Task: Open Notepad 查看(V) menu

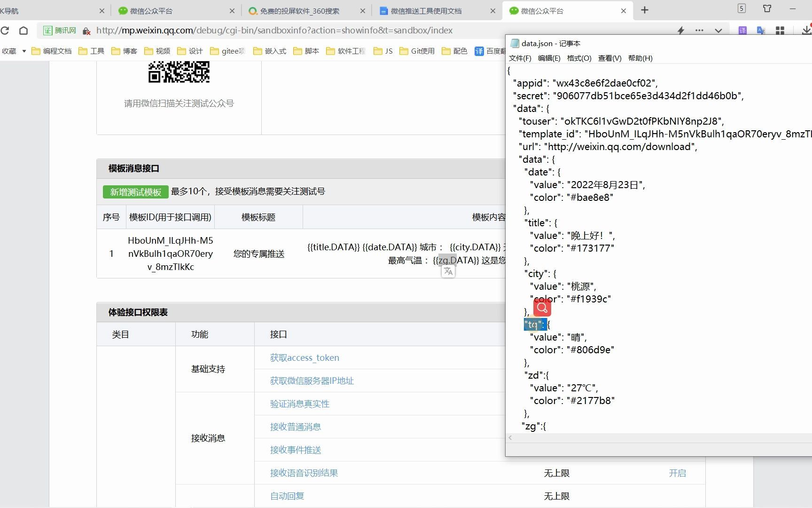Action: 609,58
